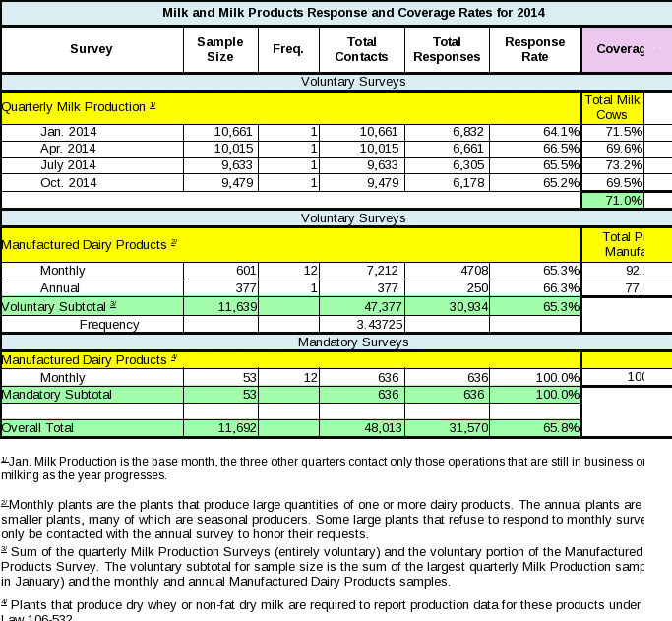Select the Mandatory Subtotal row label
The height and width of the screenshot is (621, 672).
pos(57,394)
